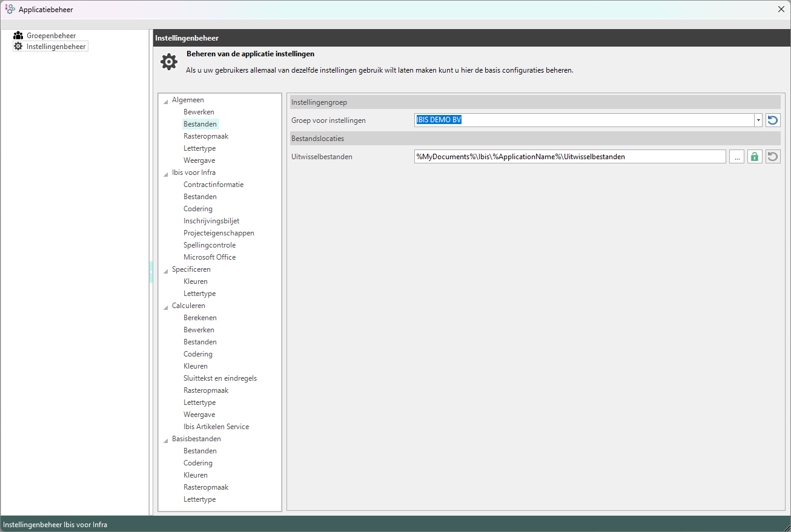This screenshot has width=791, height=532.
Task: Collapse the Calculeren tree section
Action: [166, 307]
